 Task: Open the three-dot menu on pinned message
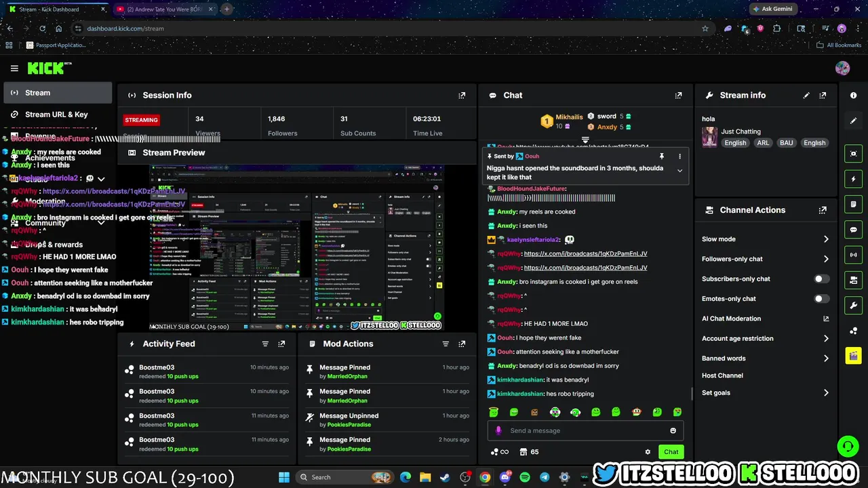pos(679,157)
